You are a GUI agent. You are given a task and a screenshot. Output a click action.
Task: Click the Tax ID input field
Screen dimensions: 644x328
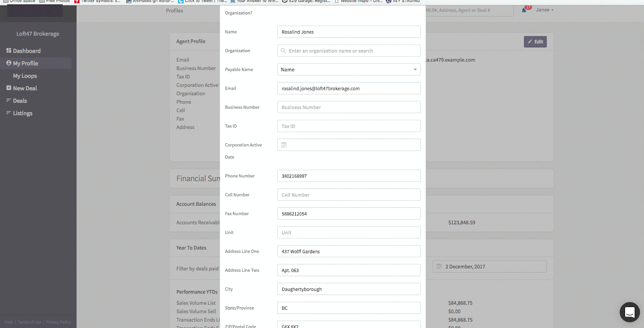click(x=349, y=126)
